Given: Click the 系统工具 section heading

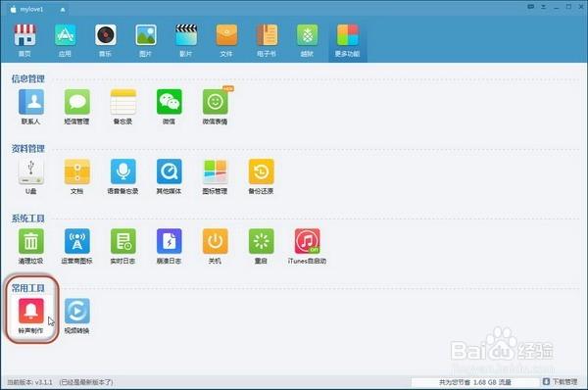Looking at the screenshot, I should [28, 219].
